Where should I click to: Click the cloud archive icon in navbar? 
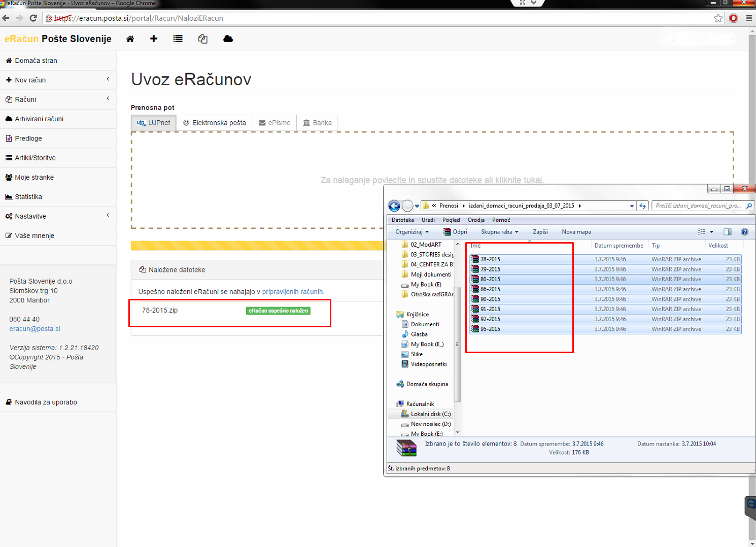click(x=228, y=39)
